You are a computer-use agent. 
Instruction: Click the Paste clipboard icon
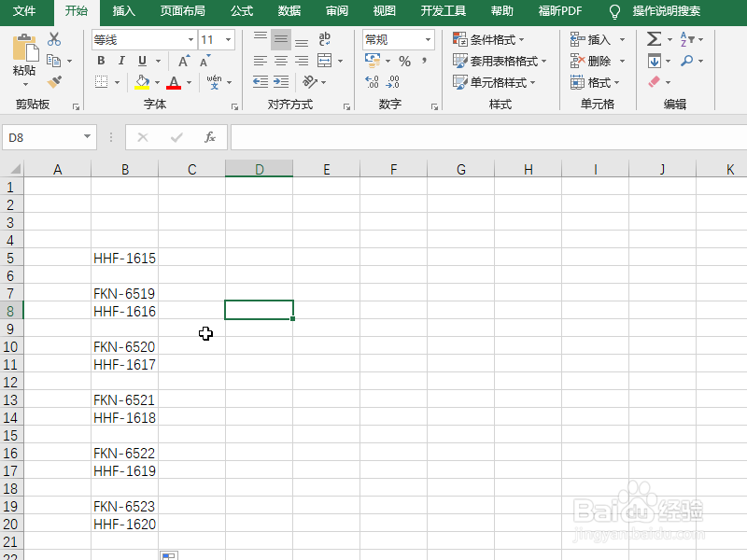[x=25, y=49]
